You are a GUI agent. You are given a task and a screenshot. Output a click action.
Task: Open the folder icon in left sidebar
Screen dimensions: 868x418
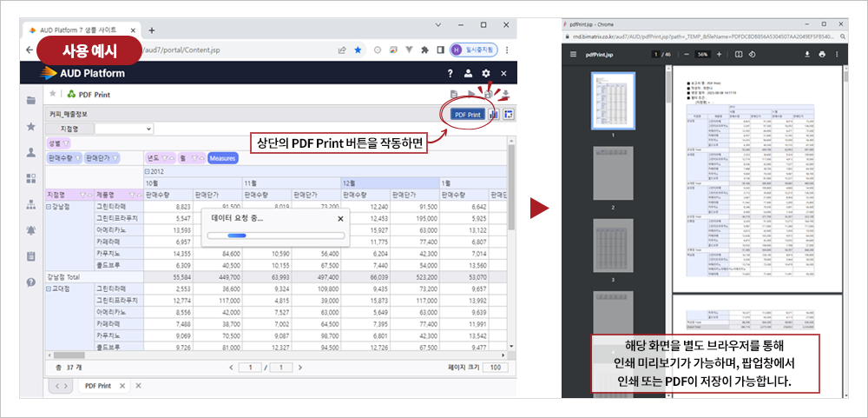31,101
